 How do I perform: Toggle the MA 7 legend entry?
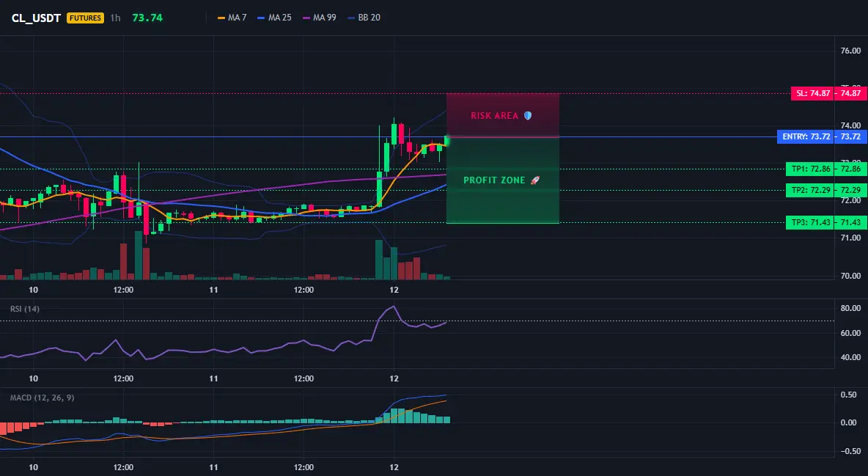coord(232,18)
